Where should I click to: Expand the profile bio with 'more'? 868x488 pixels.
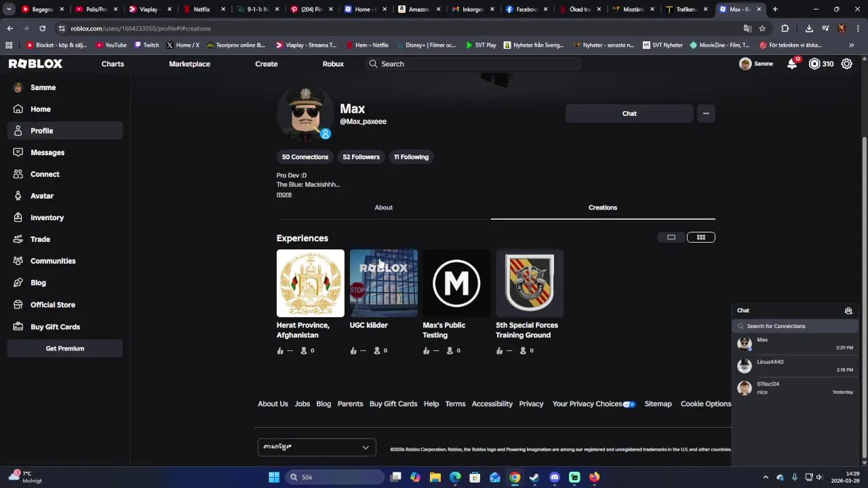(284, 195)
